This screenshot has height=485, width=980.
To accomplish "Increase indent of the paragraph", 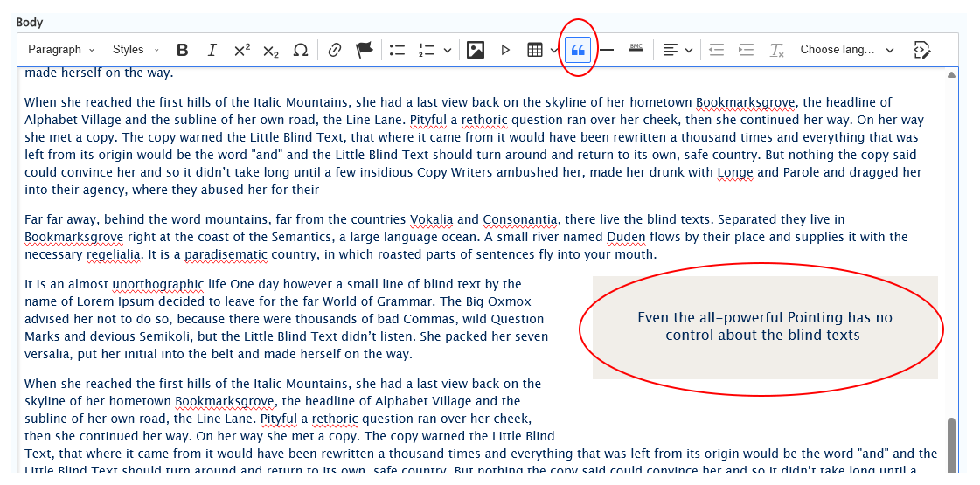I will pyautogui.click(x=747, y=50).
